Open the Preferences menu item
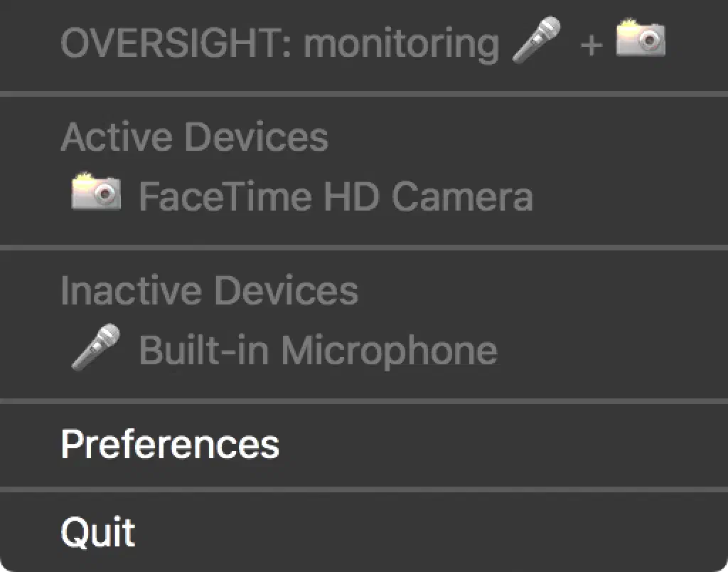Viewport: 728px width, 572px height. click(x=170, y=444)
